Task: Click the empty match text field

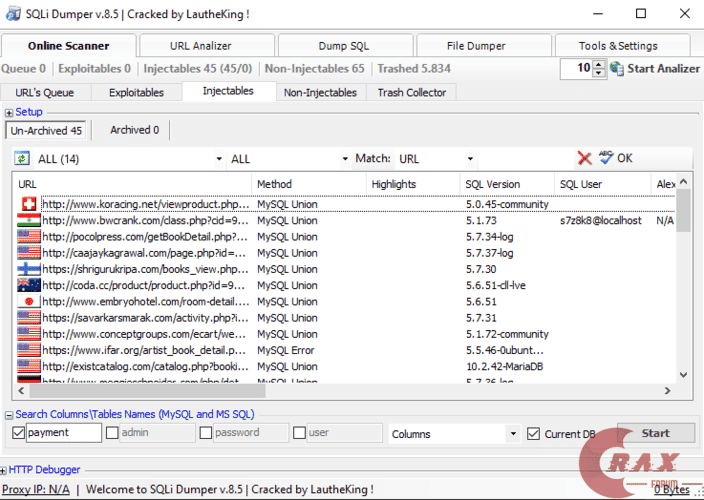Action: (x=525, y=159)
